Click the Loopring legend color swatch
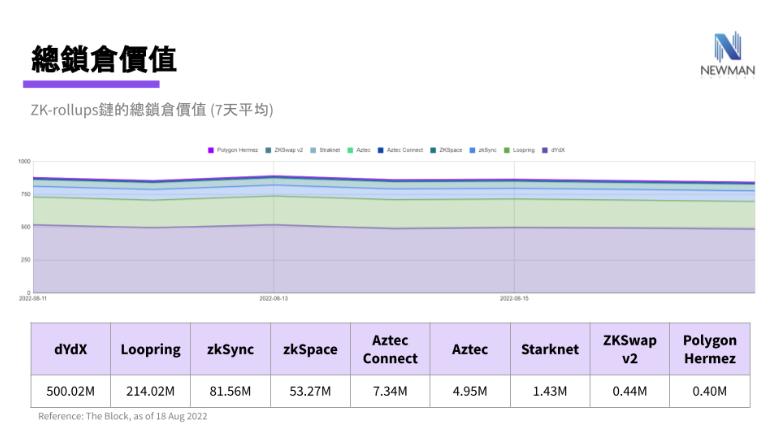This screenshot has width=783, height=426. [507, 150]
